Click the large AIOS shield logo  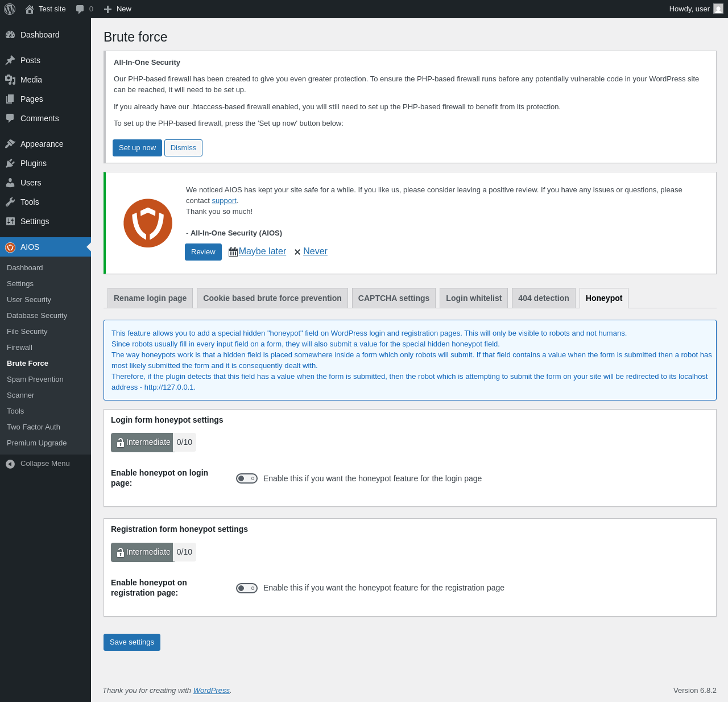(148, 223)
